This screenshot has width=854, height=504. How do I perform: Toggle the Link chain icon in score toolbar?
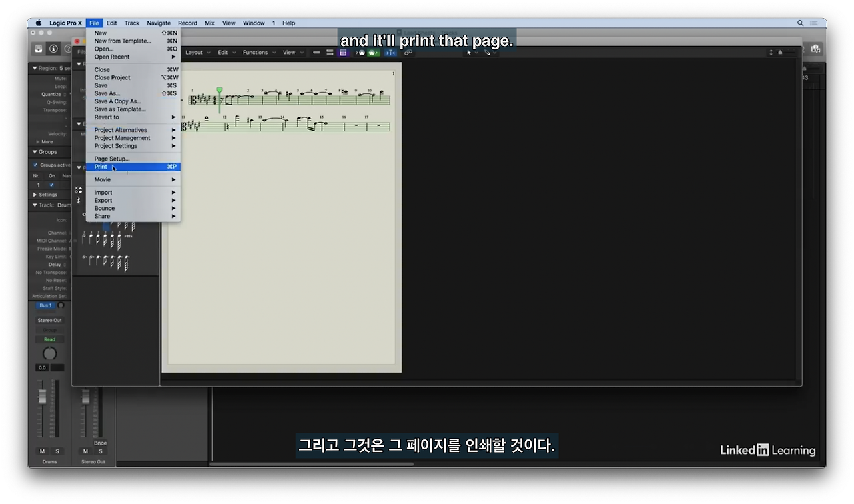[x=408, y=53]
